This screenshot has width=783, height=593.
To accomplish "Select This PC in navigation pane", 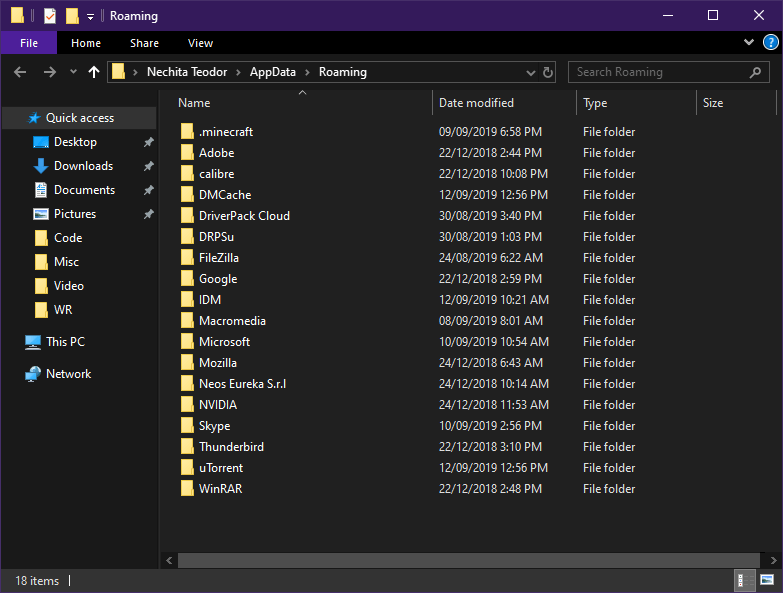I will pos(65,342).
